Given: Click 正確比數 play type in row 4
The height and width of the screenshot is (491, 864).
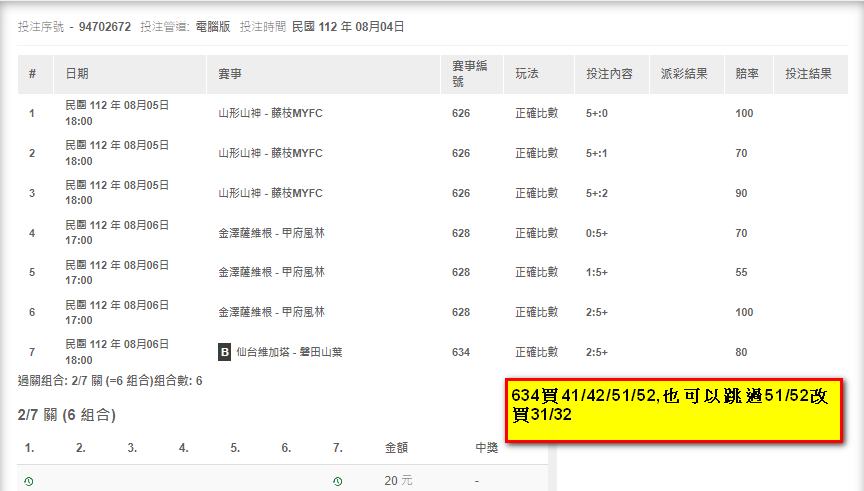Looking at the screenshot, I should tap(537, 233).
